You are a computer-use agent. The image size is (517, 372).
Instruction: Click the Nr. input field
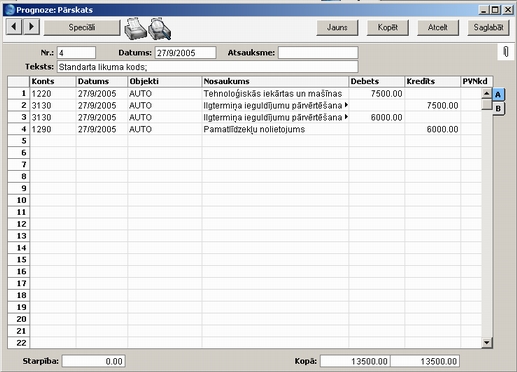[x=76, y=53]
